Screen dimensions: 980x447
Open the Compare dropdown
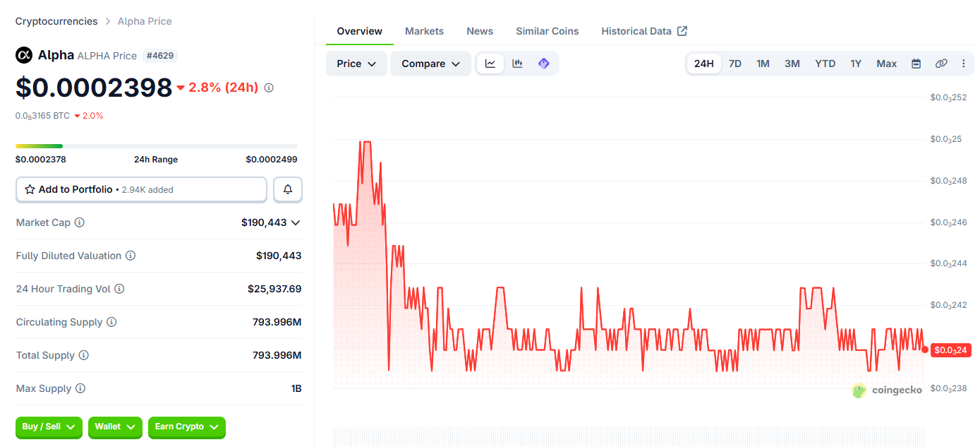tap(430, 64)
